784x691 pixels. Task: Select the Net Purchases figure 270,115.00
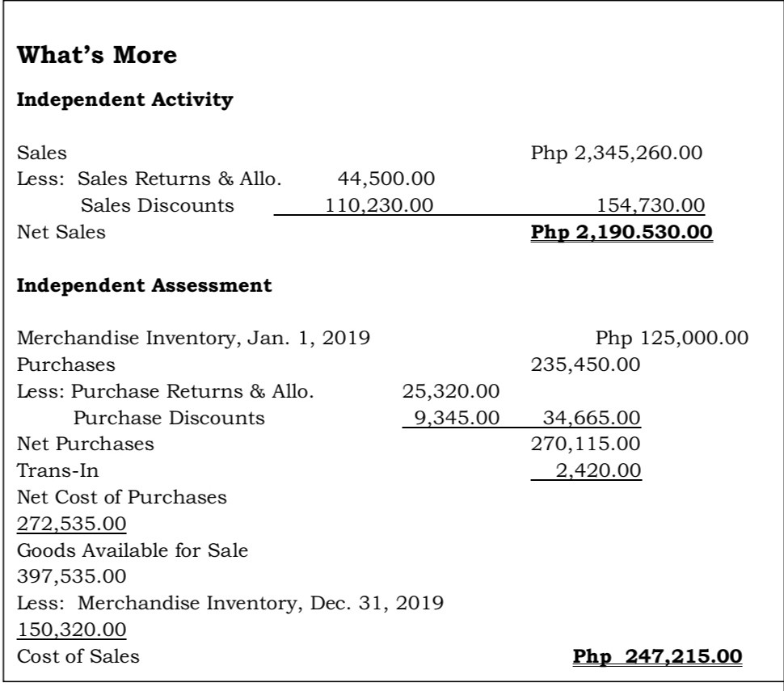[x=585, y=444]
